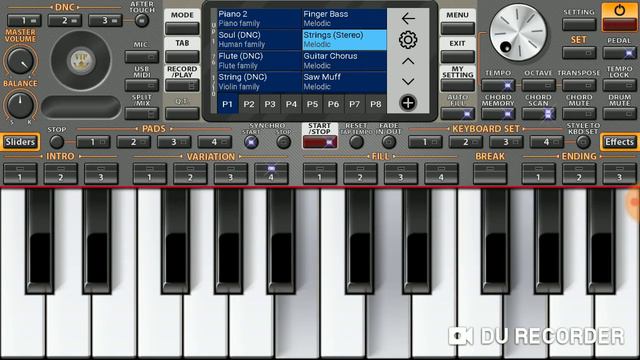
Task: Toggle the Split/Mix button
Action: pyautogui.click(x=142, y=113)
